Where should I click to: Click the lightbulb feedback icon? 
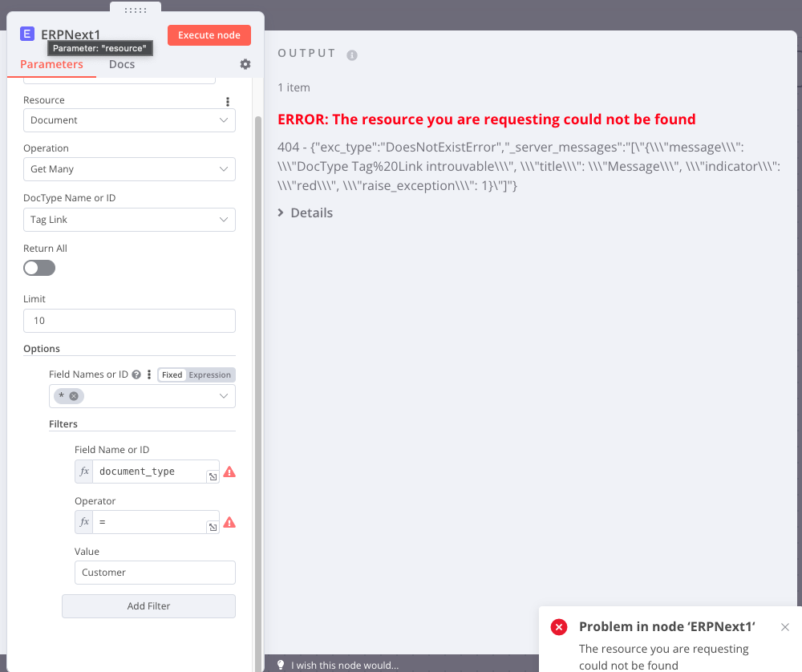tap(280, 665)
